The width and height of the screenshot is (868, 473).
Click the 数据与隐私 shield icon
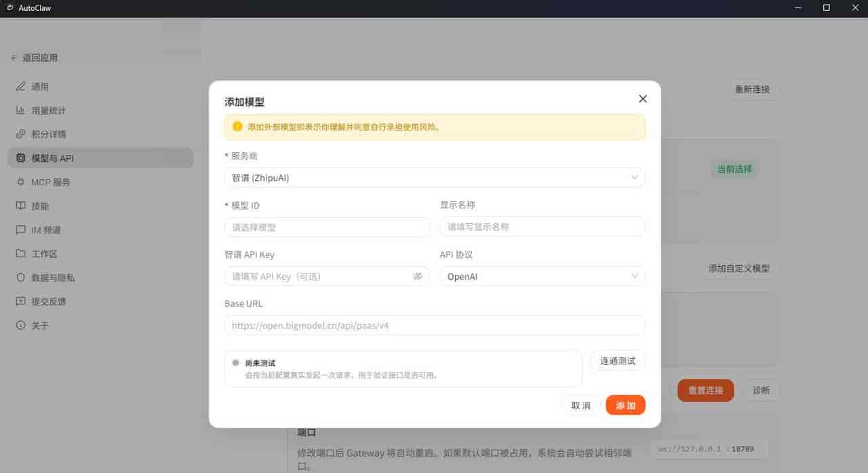(20, 278)
